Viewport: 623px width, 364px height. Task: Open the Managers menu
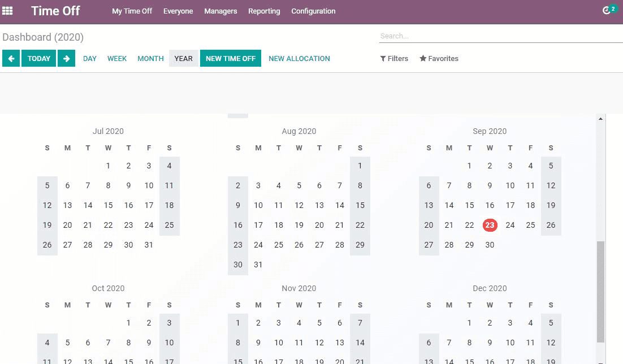click(x=220, y=11)
